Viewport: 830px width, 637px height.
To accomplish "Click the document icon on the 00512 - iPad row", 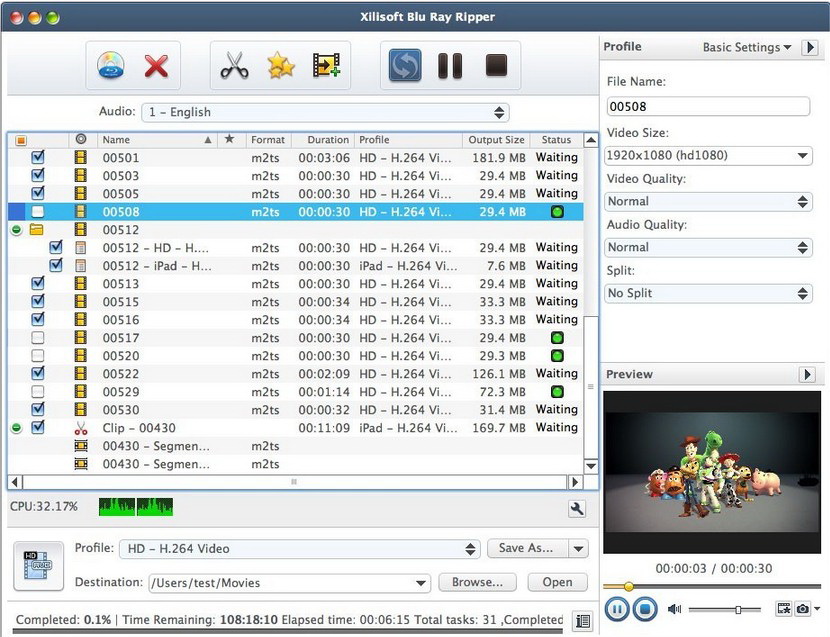I will [x=80, y=265].
